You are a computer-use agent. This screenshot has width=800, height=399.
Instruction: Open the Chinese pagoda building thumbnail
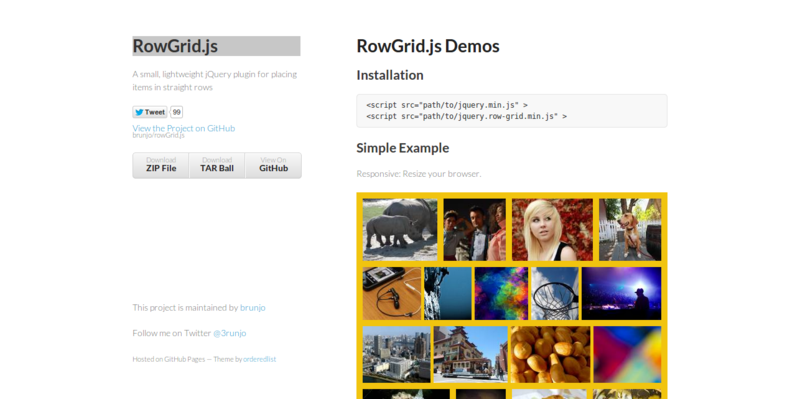[470, 355]
